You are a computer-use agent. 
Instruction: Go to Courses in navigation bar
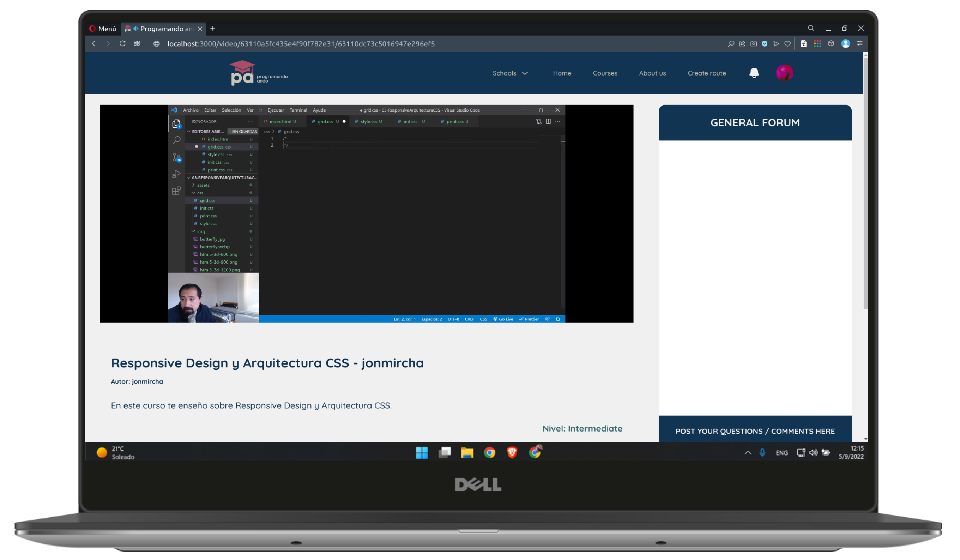click(605, 73)
